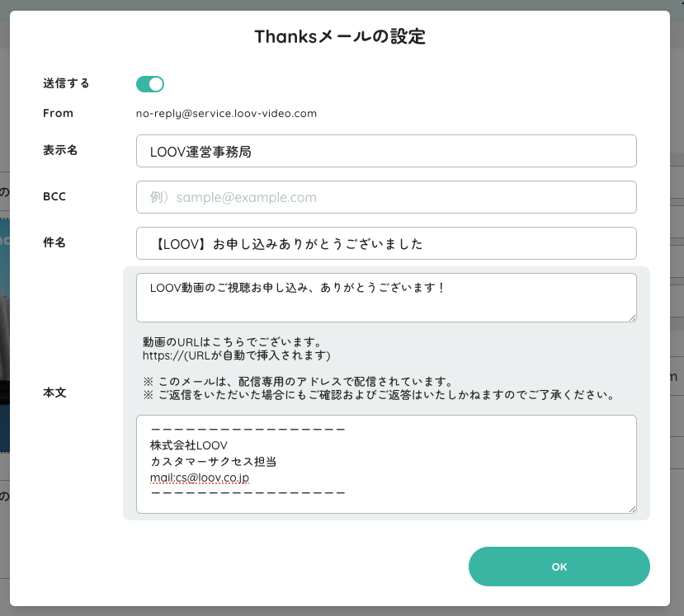Click the 件名 subject input field

point(386,243)
